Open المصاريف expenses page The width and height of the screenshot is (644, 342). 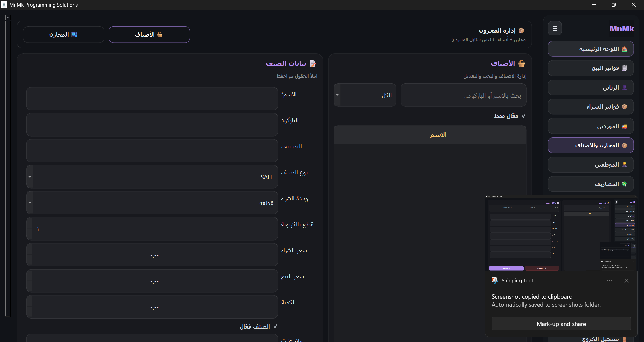click(x=591, y=184)
